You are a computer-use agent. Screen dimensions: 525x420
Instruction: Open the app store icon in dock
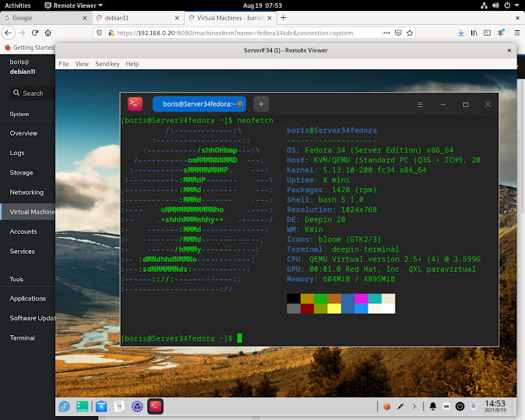pyautogui.click(x=101, y=407)
